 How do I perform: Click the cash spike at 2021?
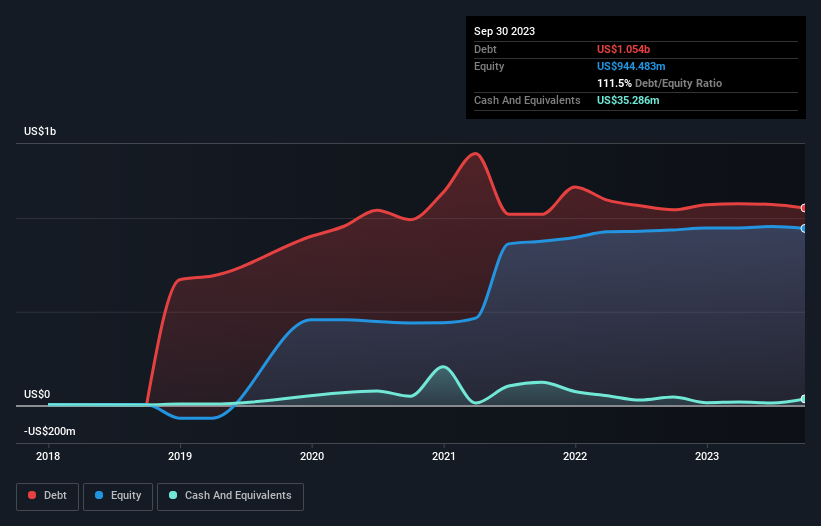coord(443,366)
